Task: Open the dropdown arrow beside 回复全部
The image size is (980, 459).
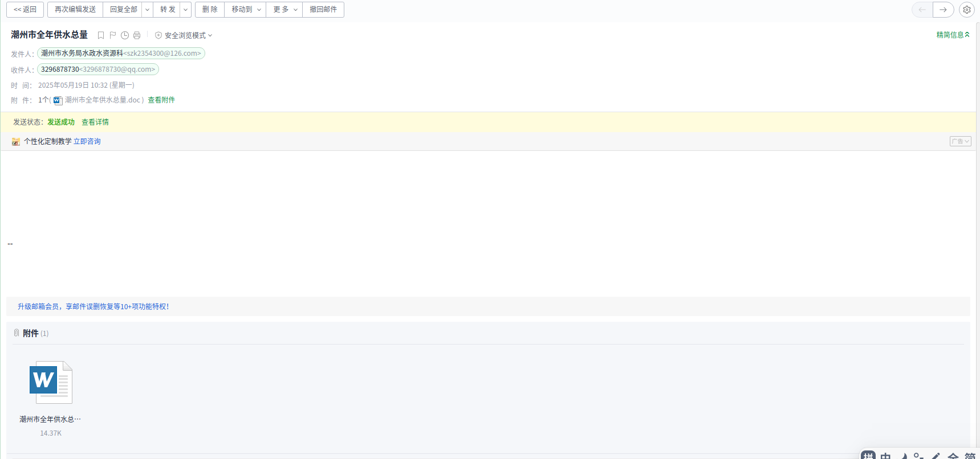Action: coord(148,10)
